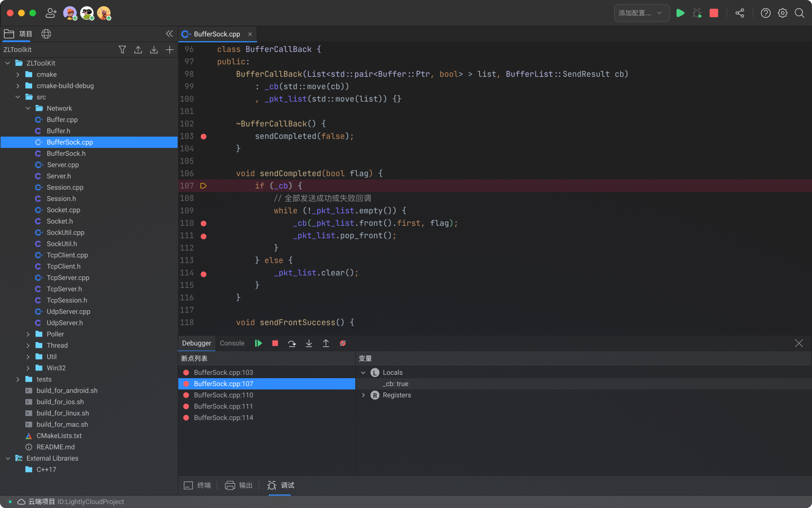812x508 pixels.
Task: Toggle the breakpoint on line 110
Action: click(x=203, y=223)
